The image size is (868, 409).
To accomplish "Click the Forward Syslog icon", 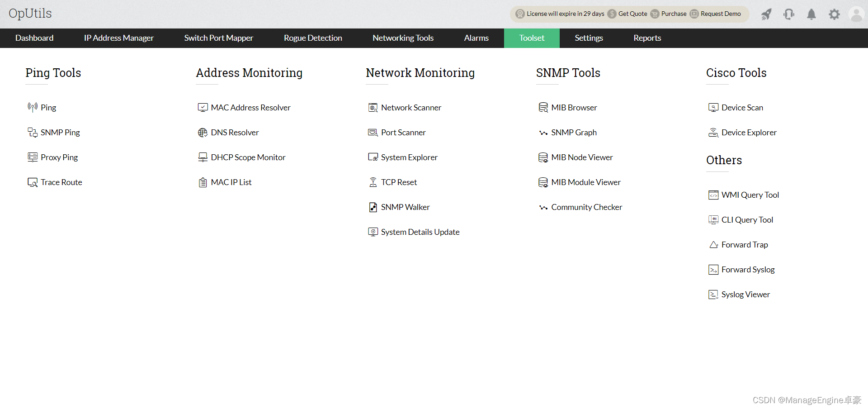I will 713,269.
